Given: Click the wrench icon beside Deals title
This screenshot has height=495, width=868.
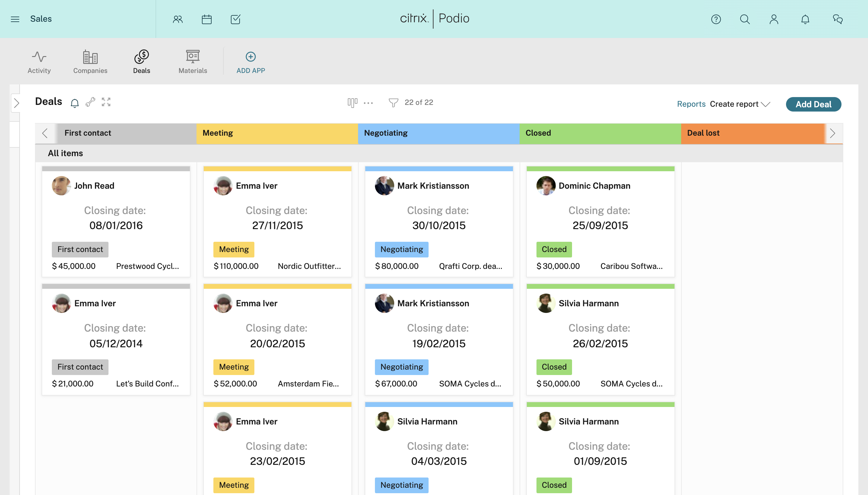Looking at the screenshot, I should [90, 102].
